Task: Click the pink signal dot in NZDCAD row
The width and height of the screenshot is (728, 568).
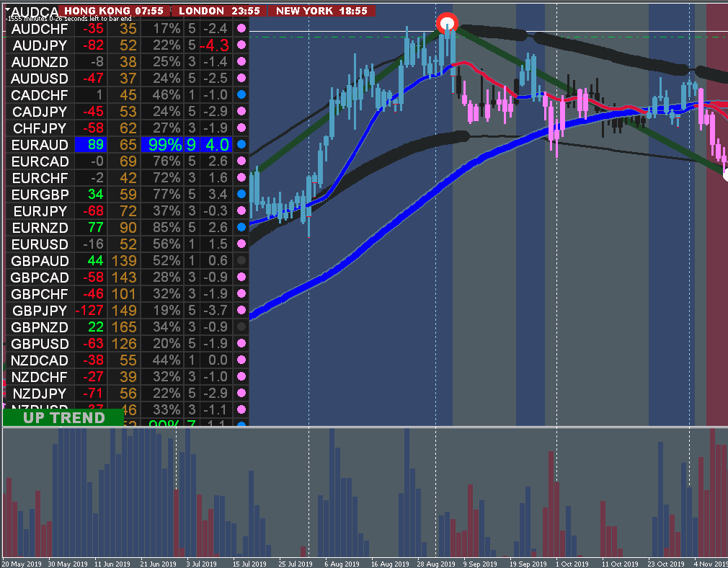Action: pyautogui.click(x=241, y=360)
